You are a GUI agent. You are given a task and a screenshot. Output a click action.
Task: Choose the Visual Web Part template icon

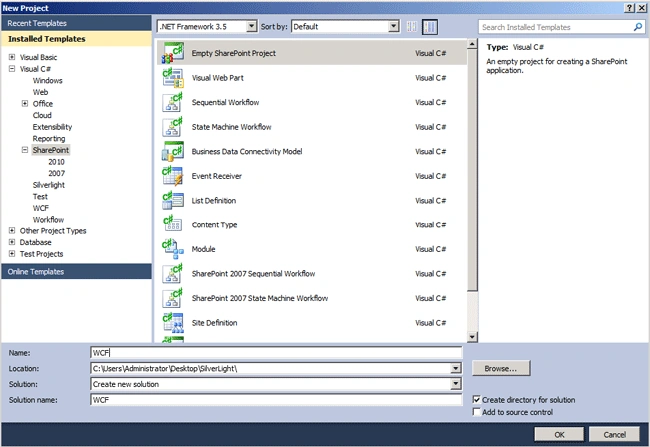pos(172,78)
